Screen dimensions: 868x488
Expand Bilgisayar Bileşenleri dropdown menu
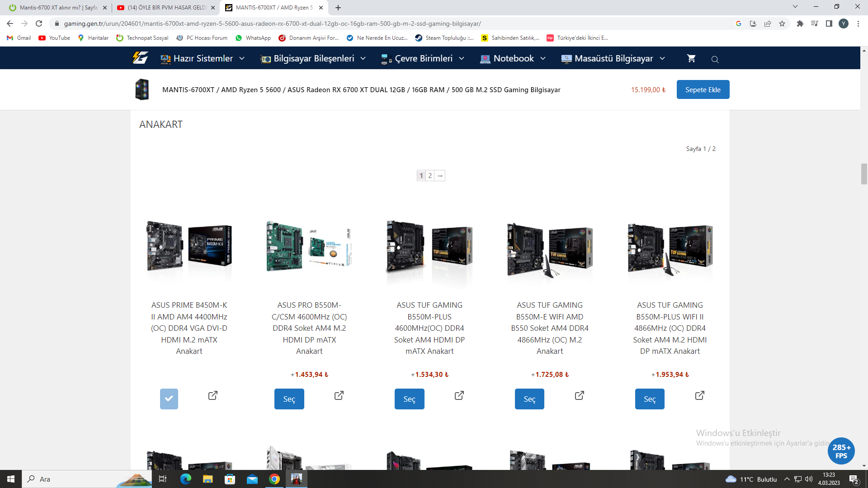(x=313, y=58)
